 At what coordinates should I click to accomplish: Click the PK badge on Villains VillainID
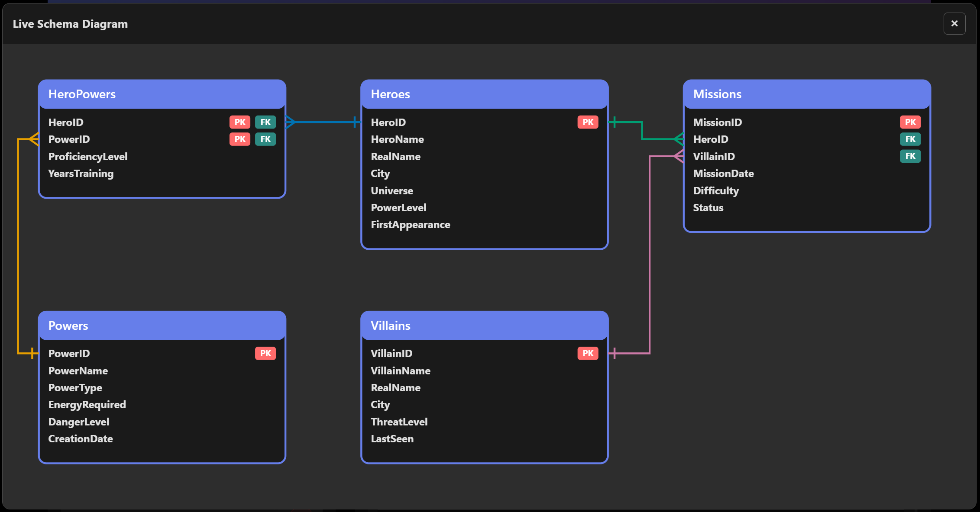point(588,353)
